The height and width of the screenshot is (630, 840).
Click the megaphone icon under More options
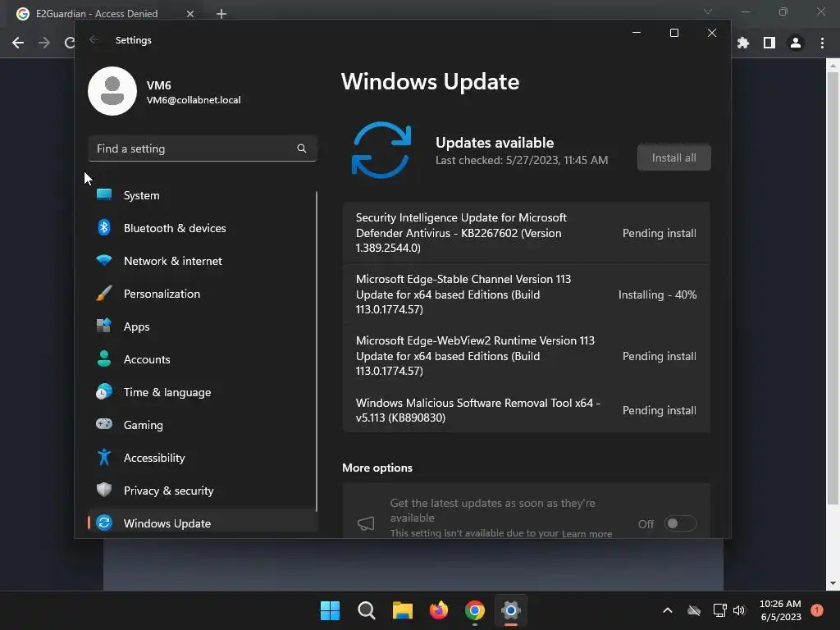click(366, 523)
